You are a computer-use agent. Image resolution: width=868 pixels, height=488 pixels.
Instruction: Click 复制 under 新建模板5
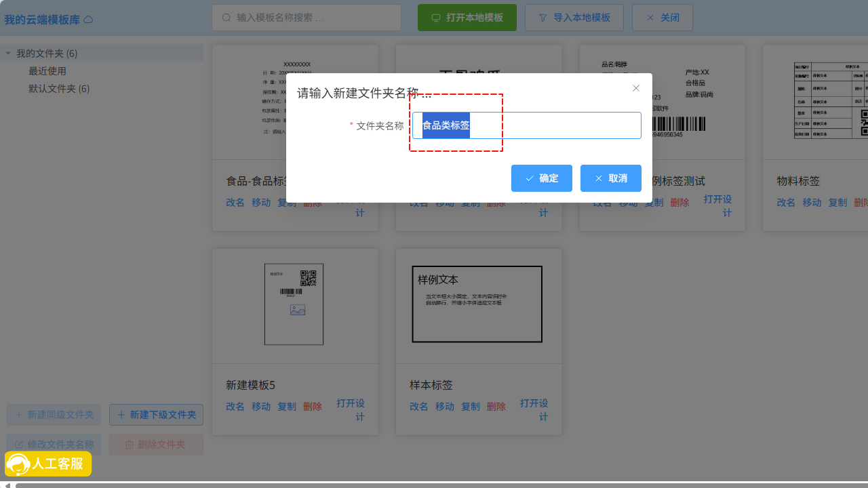(287, 407)
